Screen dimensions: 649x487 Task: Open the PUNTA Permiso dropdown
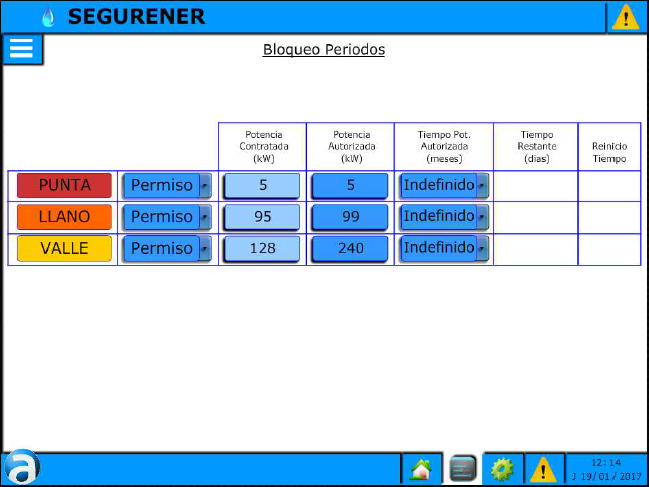(x=167, y=185)
